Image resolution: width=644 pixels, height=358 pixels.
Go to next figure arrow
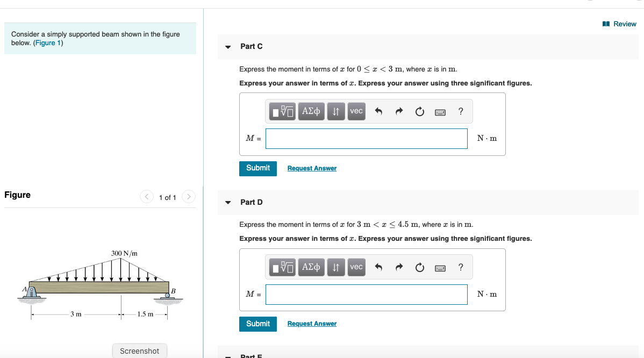[189, 197]
